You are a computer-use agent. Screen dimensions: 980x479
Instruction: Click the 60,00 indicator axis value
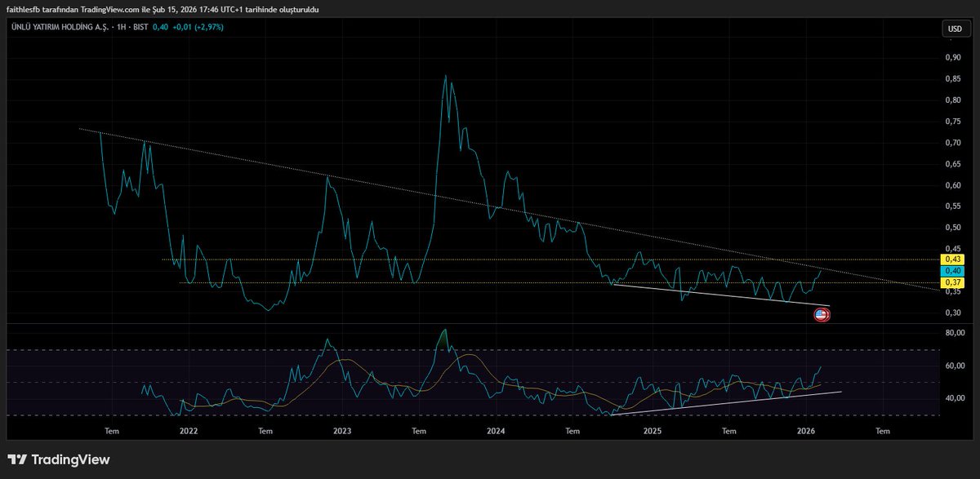955,366
